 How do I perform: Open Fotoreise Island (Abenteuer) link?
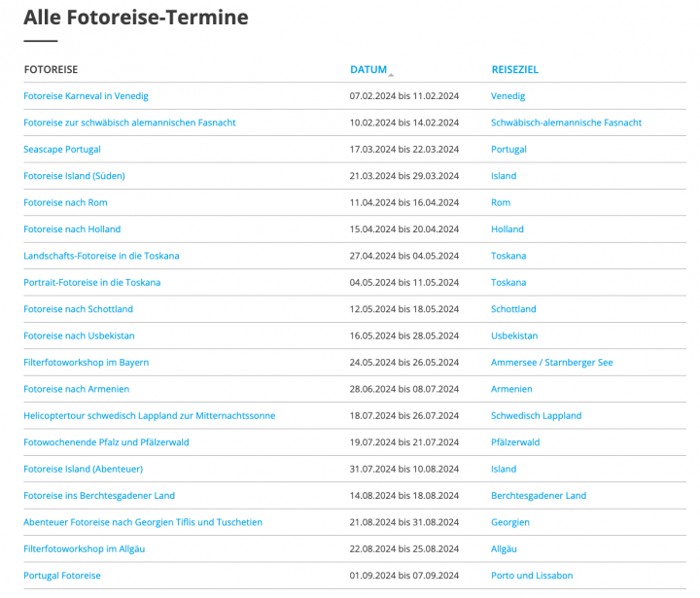click(x=83, y=469)
